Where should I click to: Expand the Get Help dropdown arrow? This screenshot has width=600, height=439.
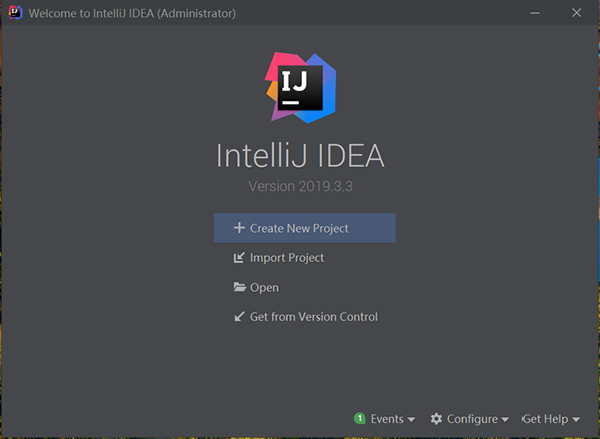click(576, 420)
